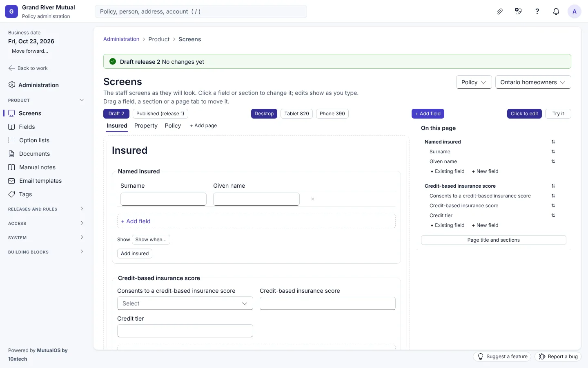Open help via the question mark icon
The image size is (588, 368).
point(537,11)
